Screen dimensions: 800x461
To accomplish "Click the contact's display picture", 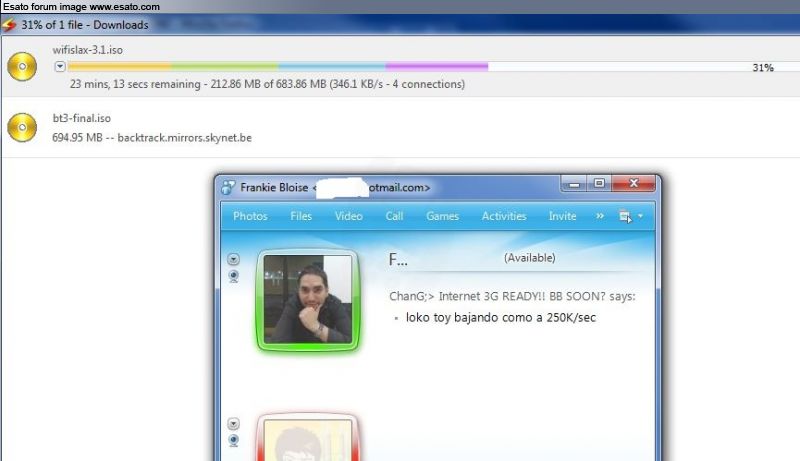I will (308, 299).
